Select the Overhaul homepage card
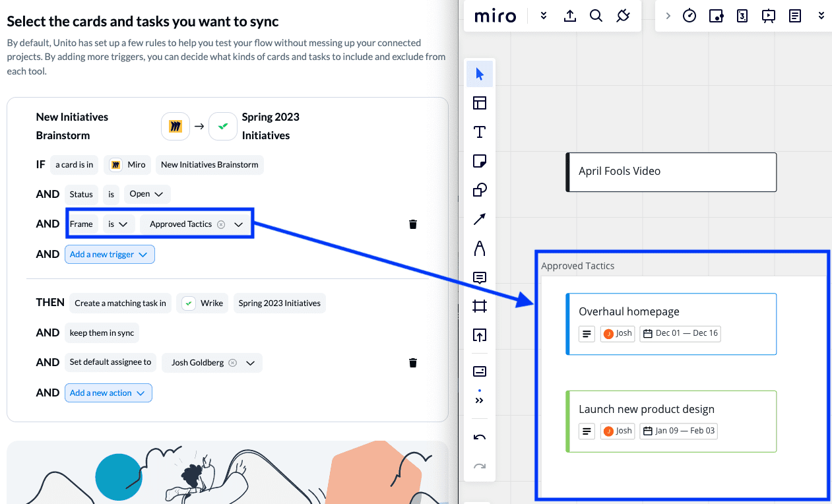Viewport: 832px width, 504px height. [671, 324]
